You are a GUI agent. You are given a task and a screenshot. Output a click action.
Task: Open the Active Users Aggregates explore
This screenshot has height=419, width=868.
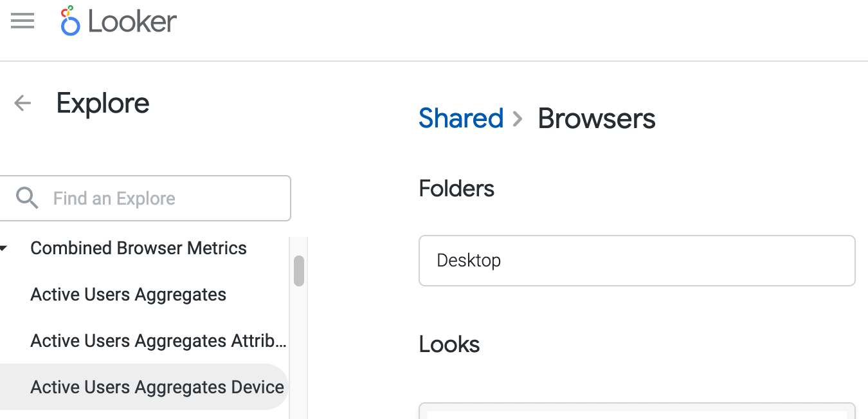(128, 295)
